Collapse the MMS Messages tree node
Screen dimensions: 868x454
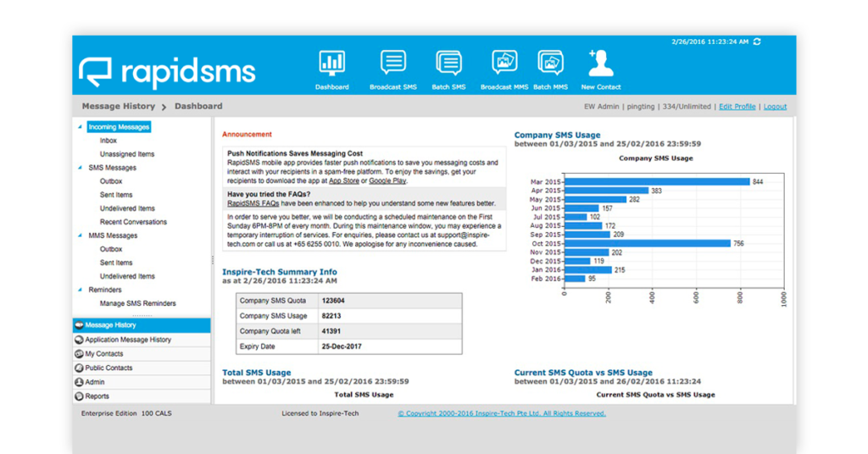(x=81, y=235)
